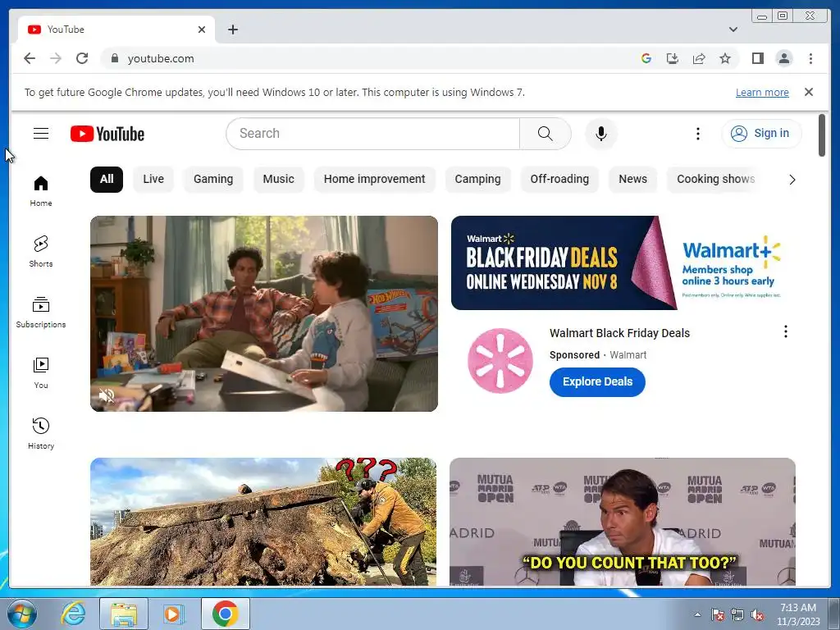Toggle Chrome side panel

pyautogui.click(x=757, y=58)
